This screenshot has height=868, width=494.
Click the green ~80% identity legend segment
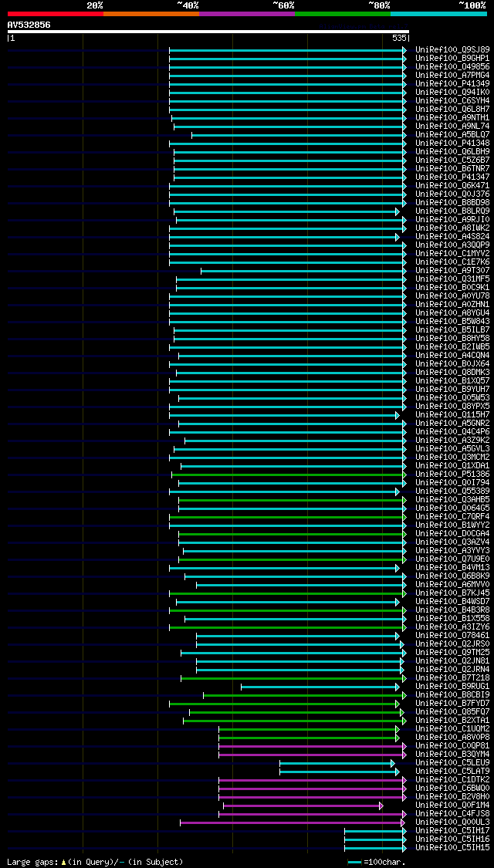343,13
